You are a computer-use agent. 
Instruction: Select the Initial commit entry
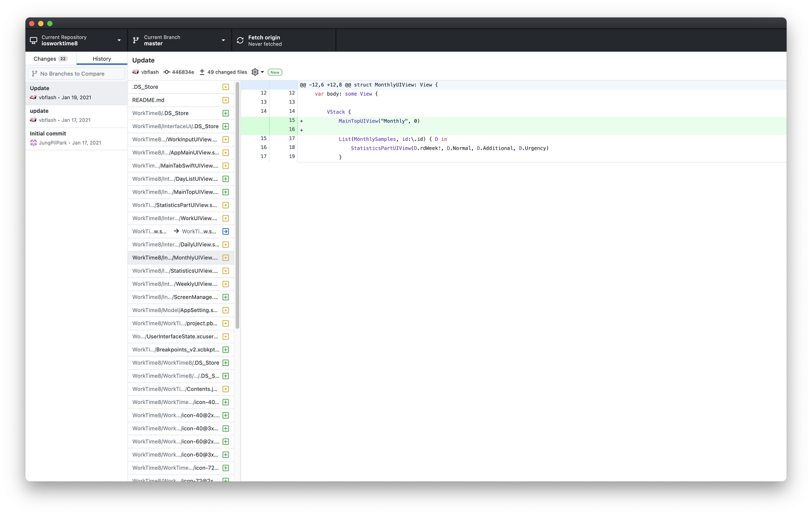coord(76,138)
